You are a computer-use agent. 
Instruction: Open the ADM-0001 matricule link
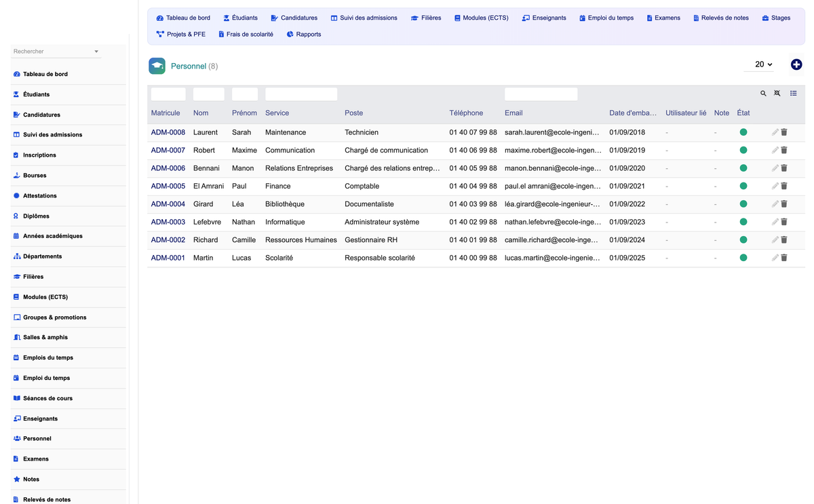[168, 258]
